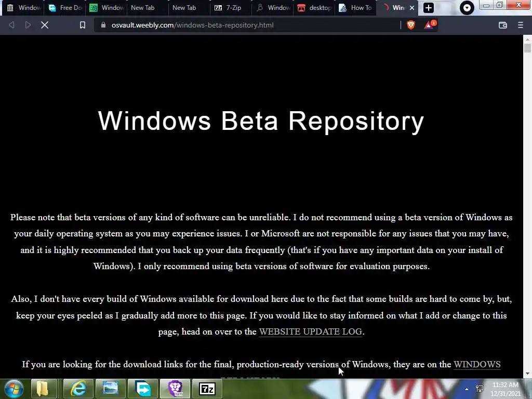Click the scrollbar down arrow

click(527, 374)
